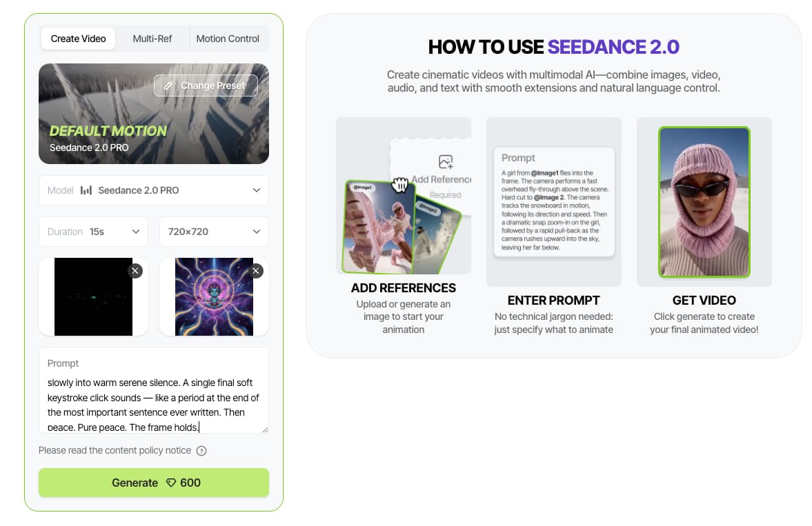Click the diamond credits icon on Generate
This screenshot has width=812, height=526.
coord(172,483)
